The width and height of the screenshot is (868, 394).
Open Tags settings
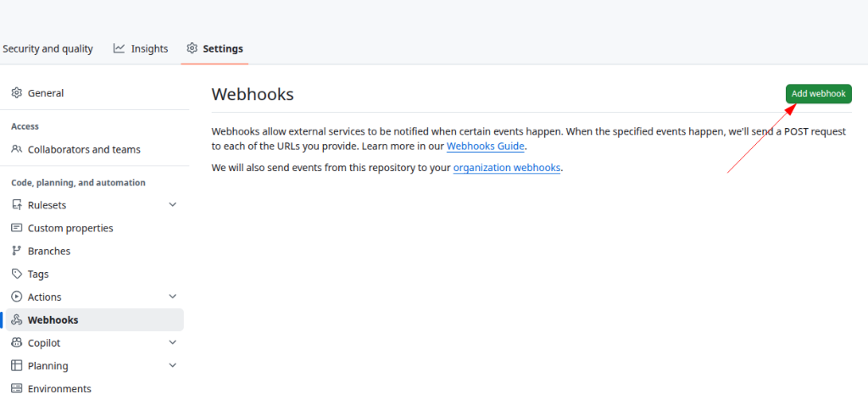click(x=94, y=274)
